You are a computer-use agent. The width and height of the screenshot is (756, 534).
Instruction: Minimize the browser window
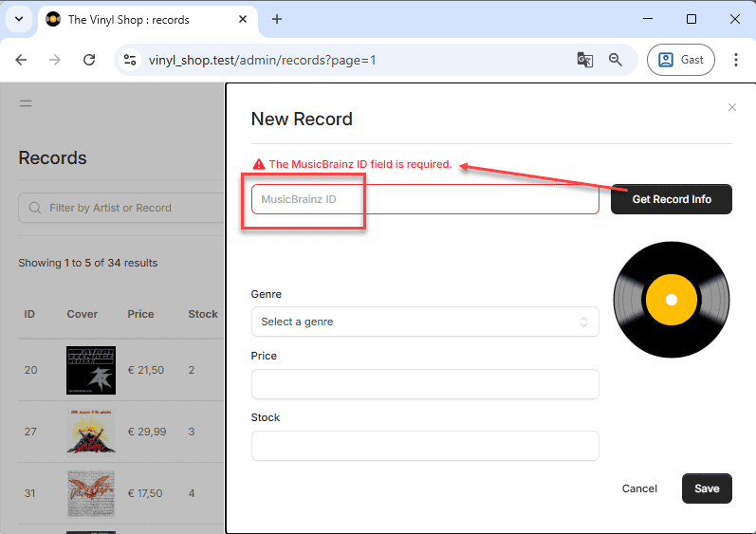click(x=648, y=19)
